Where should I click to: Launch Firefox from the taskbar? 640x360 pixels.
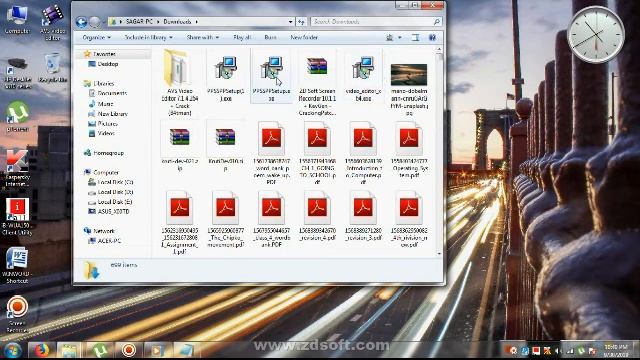click(x=41, y=350)
